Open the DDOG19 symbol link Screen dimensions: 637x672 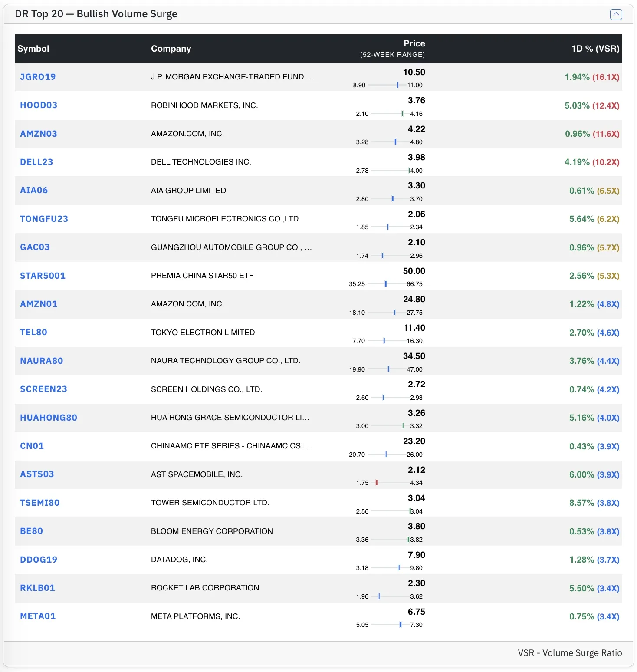39,560
